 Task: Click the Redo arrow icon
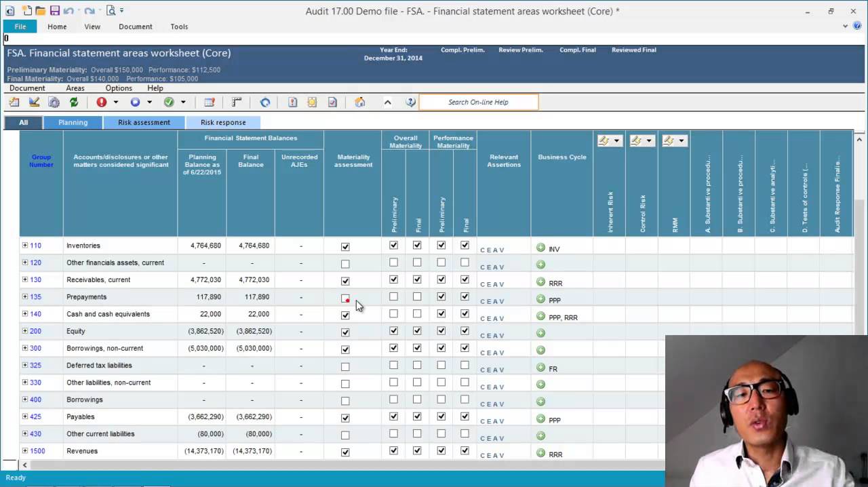[x=89, y=11]
